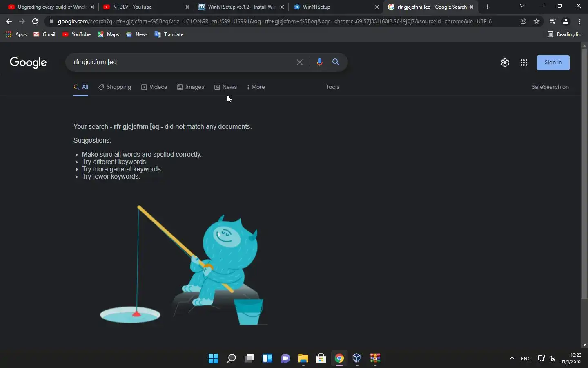Close the NTDEV - YouTube tab
Screen dimensions: 588x368
[187, 7]
